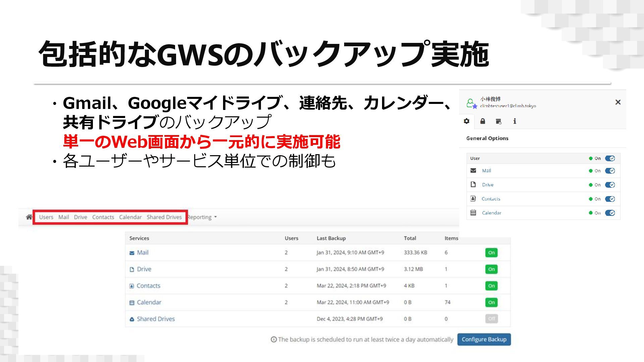Open the Contacts menu in navbar
Screen dimensions: 644x362
(x=103, y=217)
